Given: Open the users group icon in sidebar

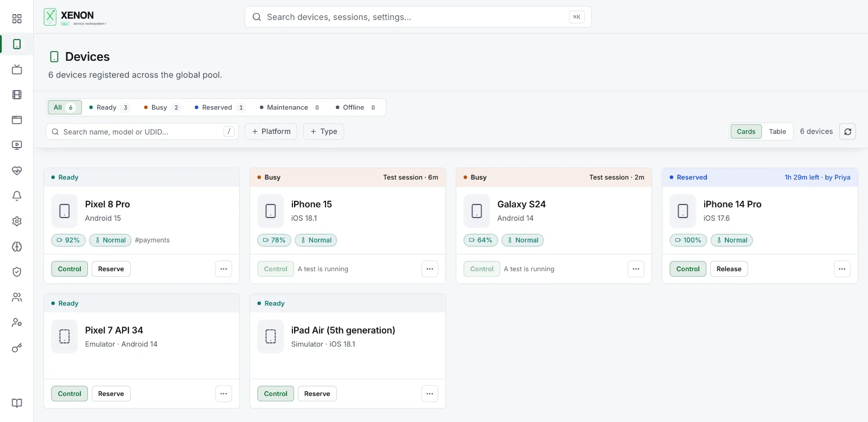Looking at the screenshot, I should pos(17,297).
